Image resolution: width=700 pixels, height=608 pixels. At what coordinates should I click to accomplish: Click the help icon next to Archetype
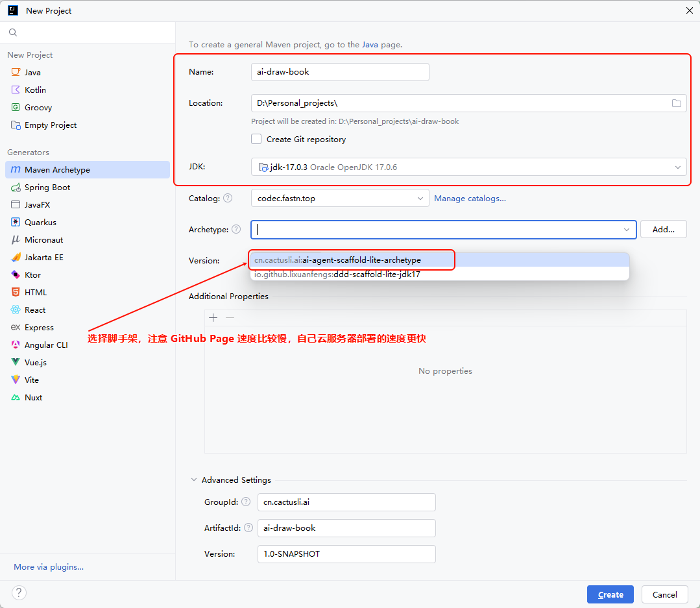coord(236,229)
